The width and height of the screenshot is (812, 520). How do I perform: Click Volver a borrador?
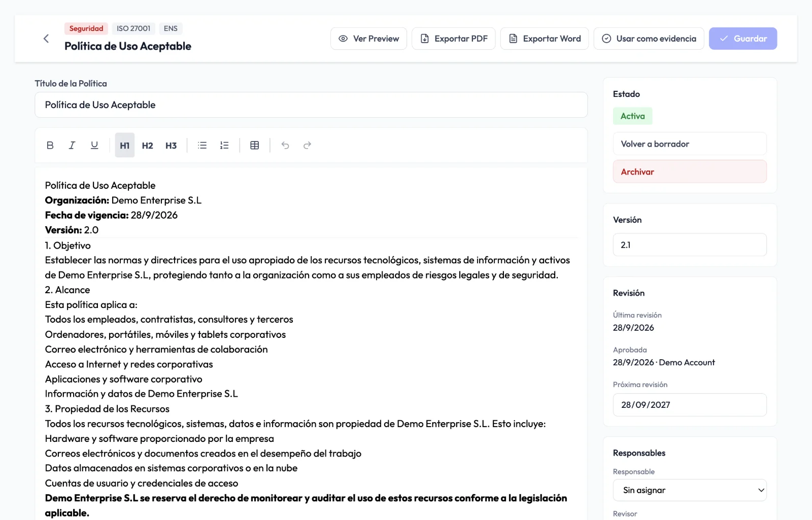coord(690,144)
